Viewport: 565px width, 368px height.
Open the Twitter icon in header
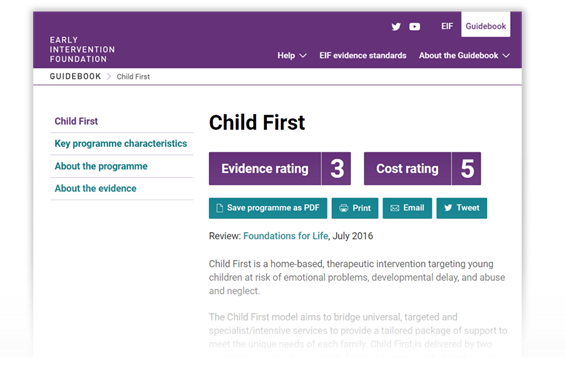(396, 26)
